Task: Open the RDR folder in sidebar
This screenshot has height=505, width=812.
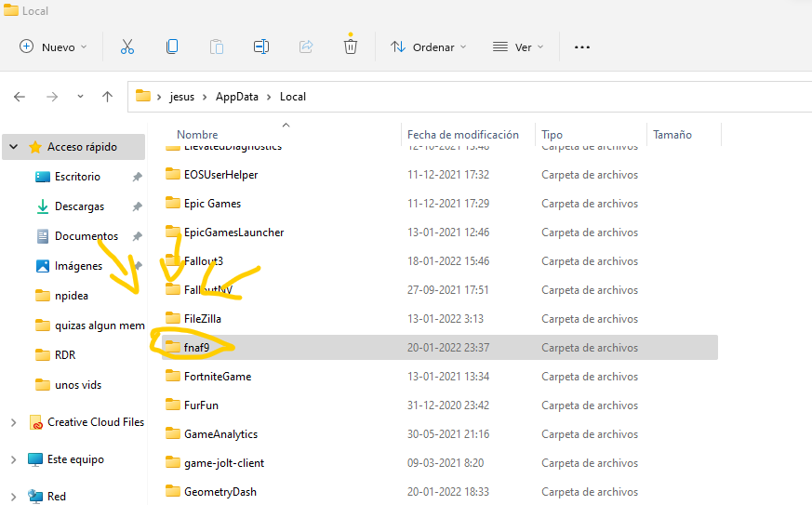Action: (x=65, y=354)
